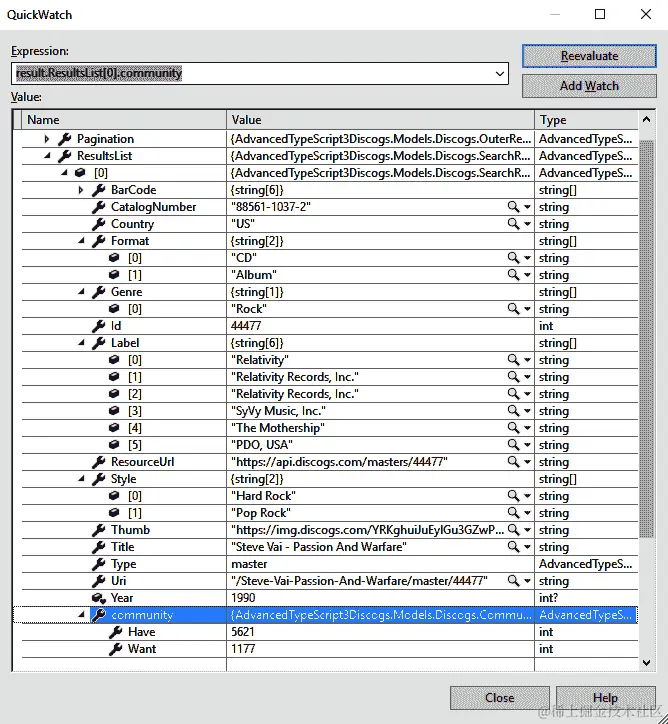Open visualizer magnifier for "Rock" value

click(513, 308)
